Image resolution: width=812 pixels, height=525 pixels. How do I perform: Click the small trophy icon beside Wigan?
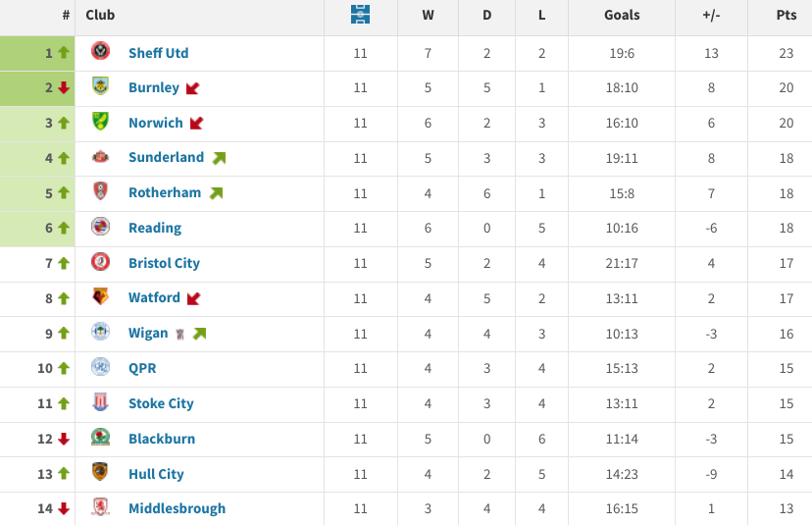(179, 334)
